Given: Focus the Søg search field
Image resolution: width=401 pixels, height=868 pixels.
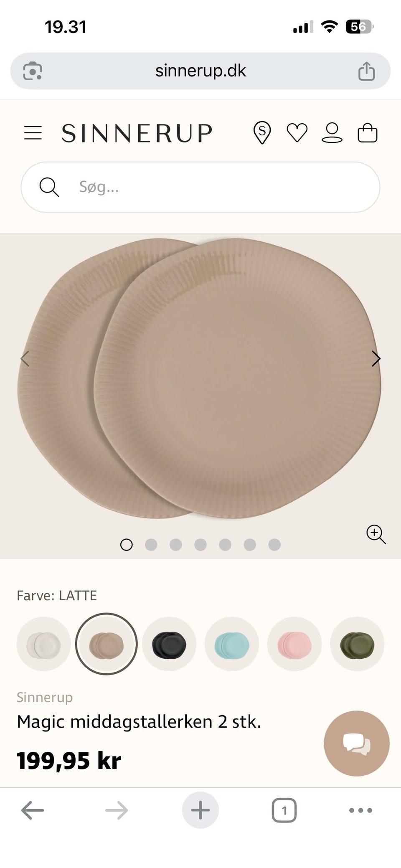Looking at the screenshot, I should pyautogui.click(x=200, y=187).
